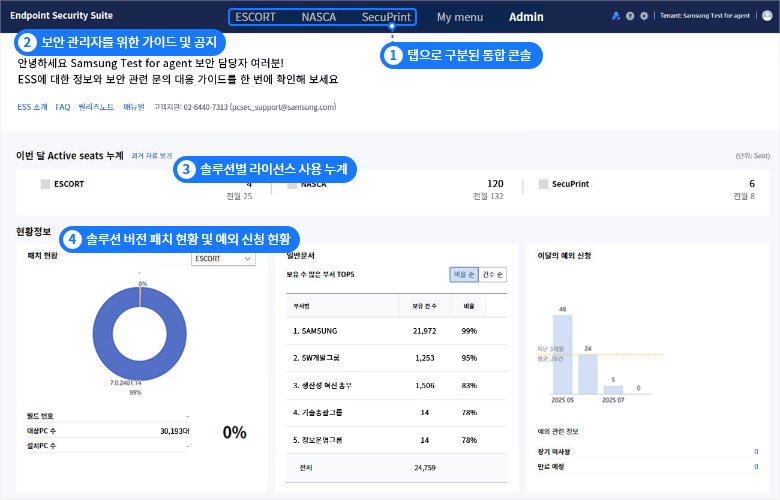Viewport: 780px width, 500px height.
Task: Open the Admin menu
Action: pyautogui.click(x=526, y=17)
